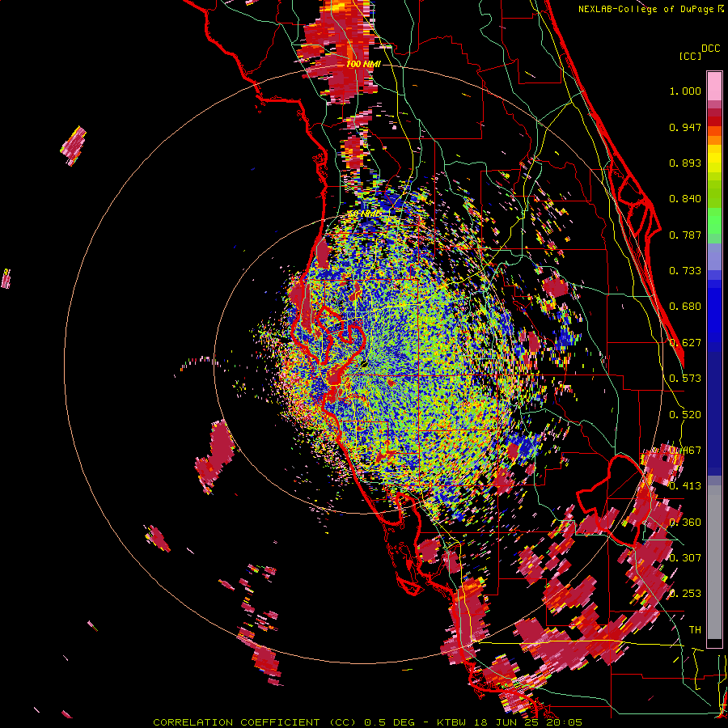Click the TH label at legend bottom

click(x=695, y=630)
